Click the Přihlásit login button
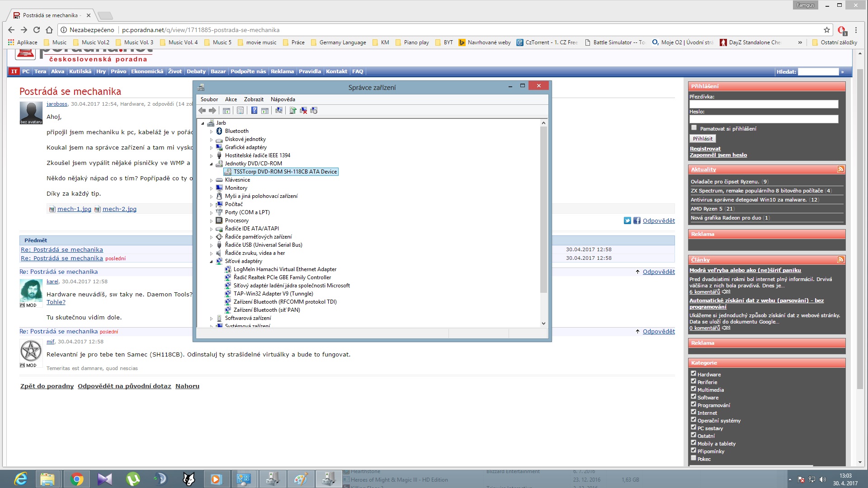Viewport: 868px width, 488px height. 702,139
